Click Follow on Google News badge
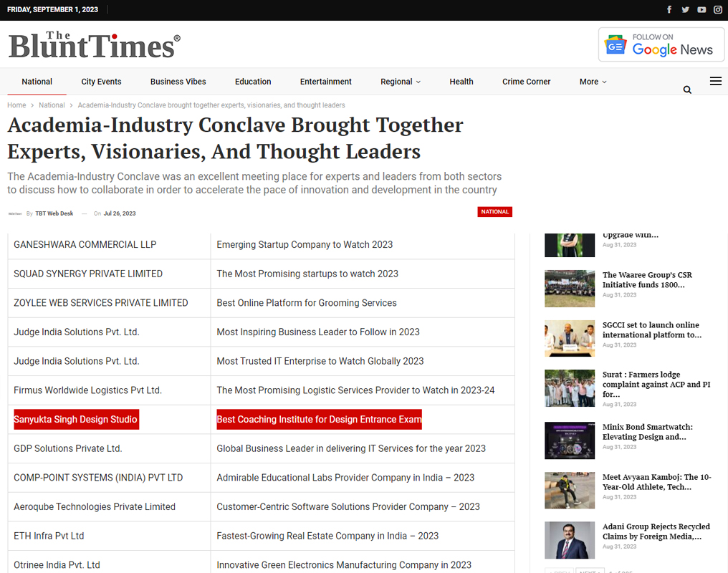 (x=661, y=44)
